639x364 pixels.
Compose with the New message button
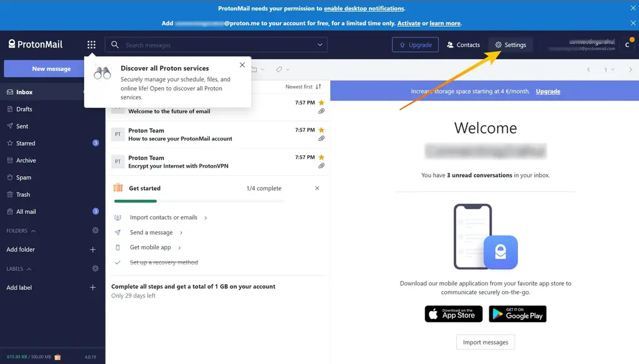(45, 69)
